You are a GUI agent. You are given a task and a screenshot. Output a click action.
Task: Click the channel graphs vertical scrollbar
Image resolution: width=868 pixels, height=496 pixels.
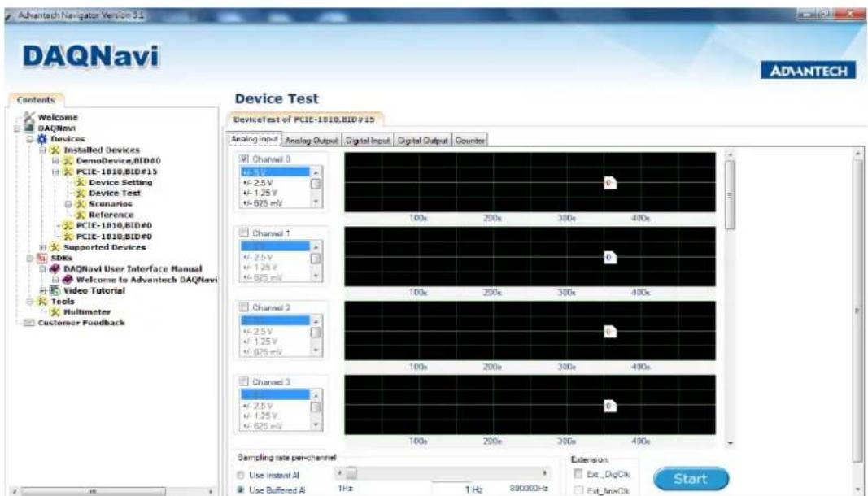point(730,299)
